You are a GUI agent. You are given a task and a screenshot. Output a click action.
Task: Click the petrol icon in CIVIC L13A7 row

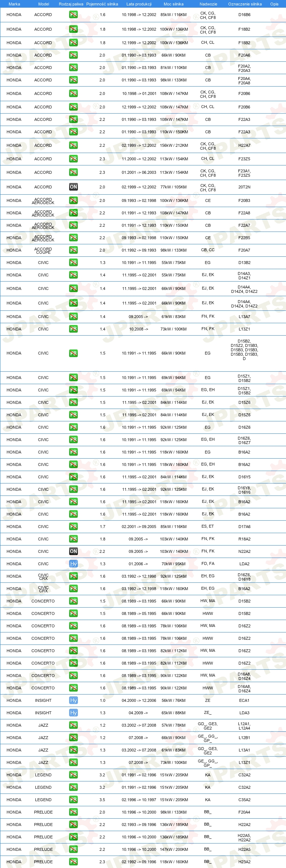[x=74, y=317]
